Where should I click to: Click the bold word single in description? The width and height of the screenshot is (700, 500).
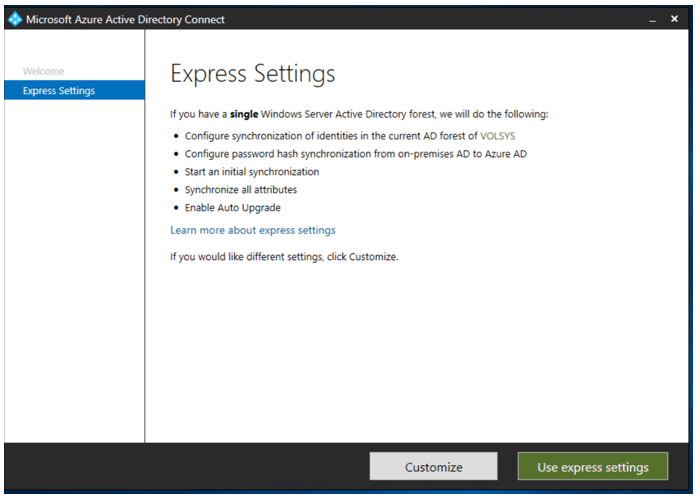(245, 114)
